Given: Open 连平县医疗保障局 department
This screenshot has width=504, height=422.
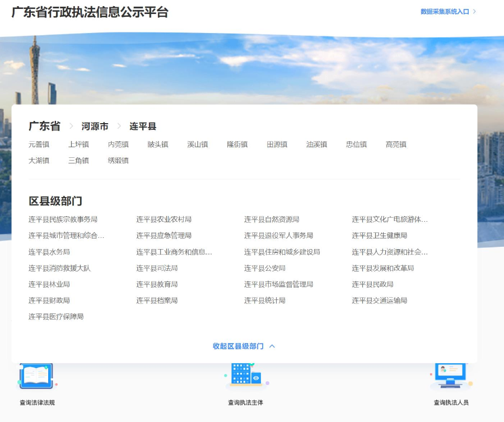Looking at the screenshot, I should pos(56,317).
